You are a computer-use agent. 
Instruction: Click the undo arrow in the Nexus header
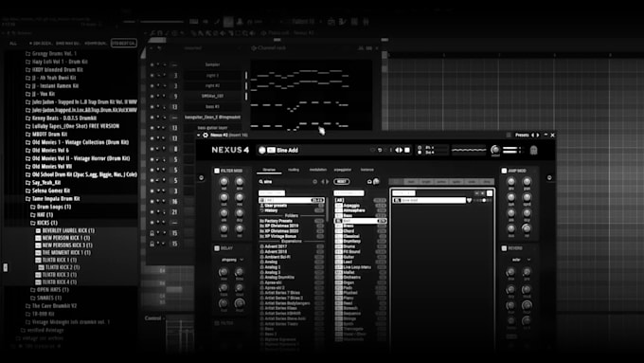point(380,150)
